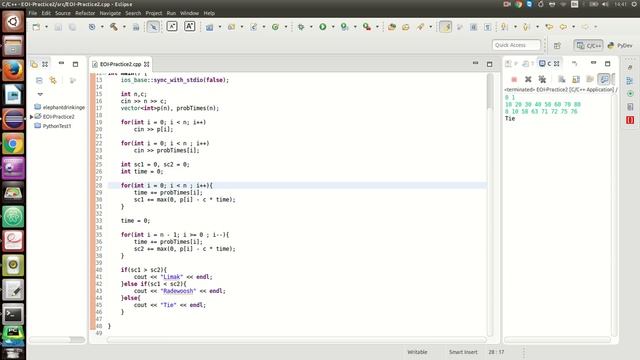The height and width of the screenshot is (360, 640).
Task: Toggle Word Wrap in Console toolbar
Action: [590, 79]
